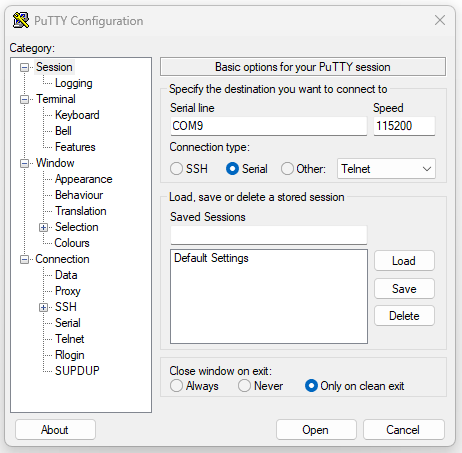Collapse the Terminal category node
This screenshot has width=462, height=453.
pyautogui.click(x=24, y=99)
